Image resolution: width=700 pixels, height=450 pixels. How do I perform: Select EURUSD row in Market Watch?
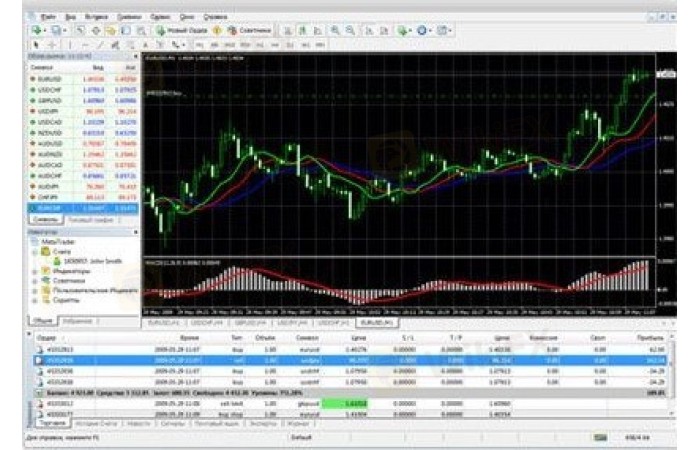click(x=52, y=76)
